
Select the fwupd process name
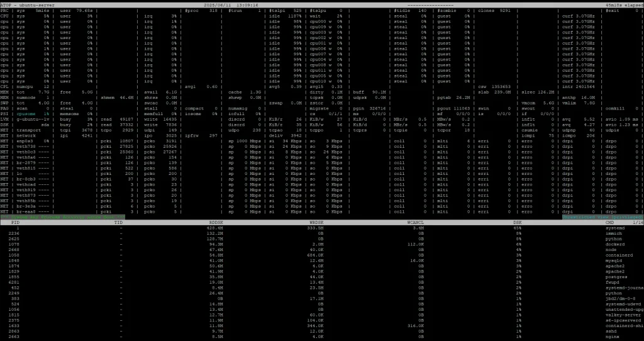(612, 282)
